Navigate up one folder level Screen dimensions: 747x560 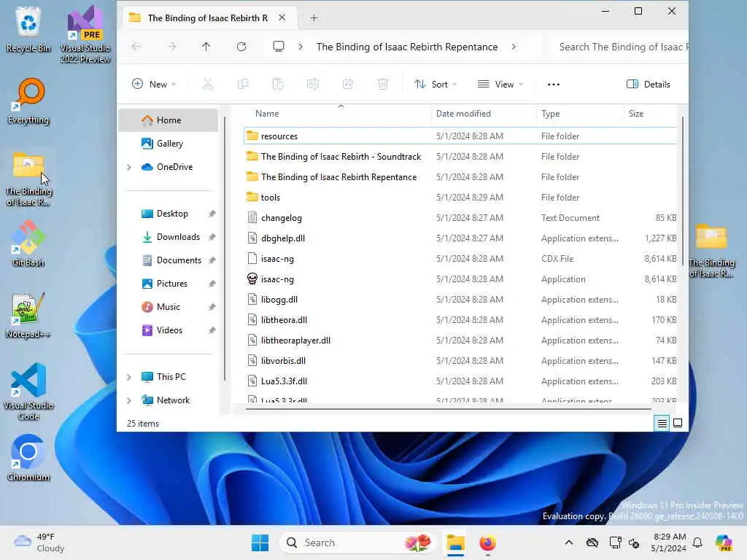(x=206, y=47)
